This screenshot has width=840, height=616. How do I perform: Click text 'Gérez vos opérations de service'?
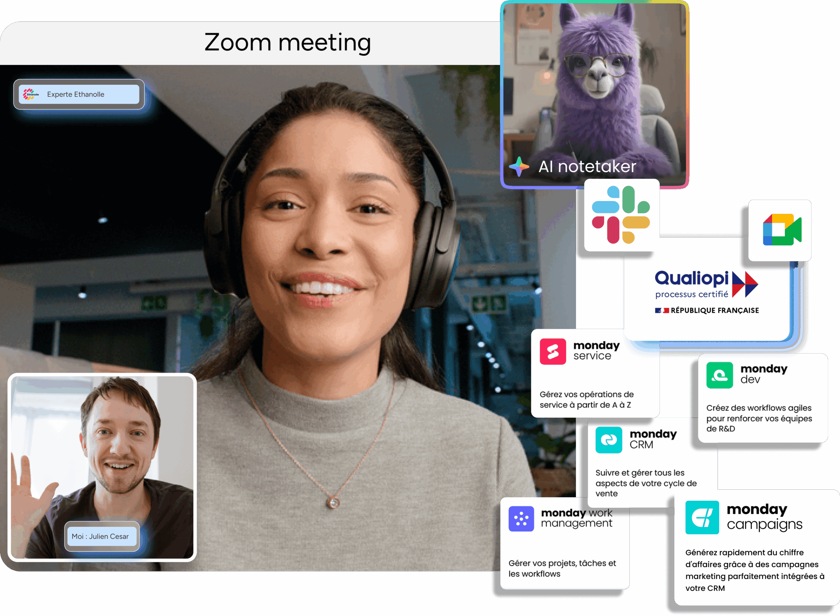click(x=586, y=400)
